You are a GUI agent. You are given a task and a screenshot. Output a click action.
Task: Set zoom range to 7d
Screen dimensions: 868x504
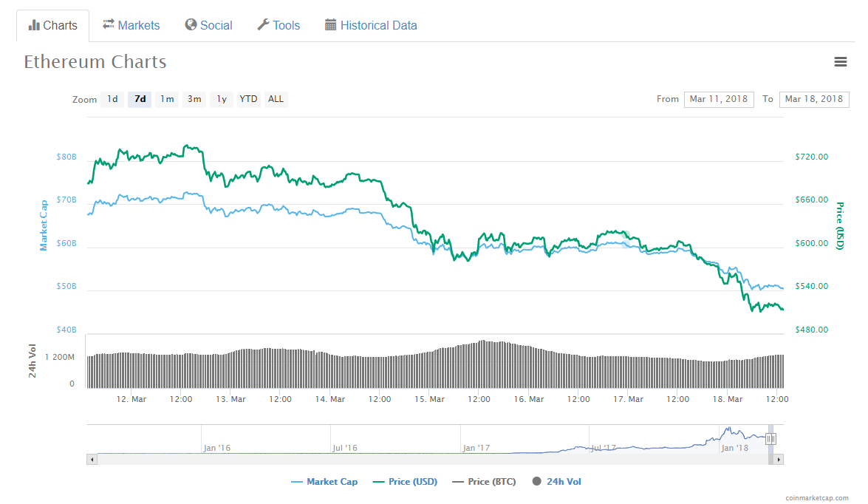(140, 99)
